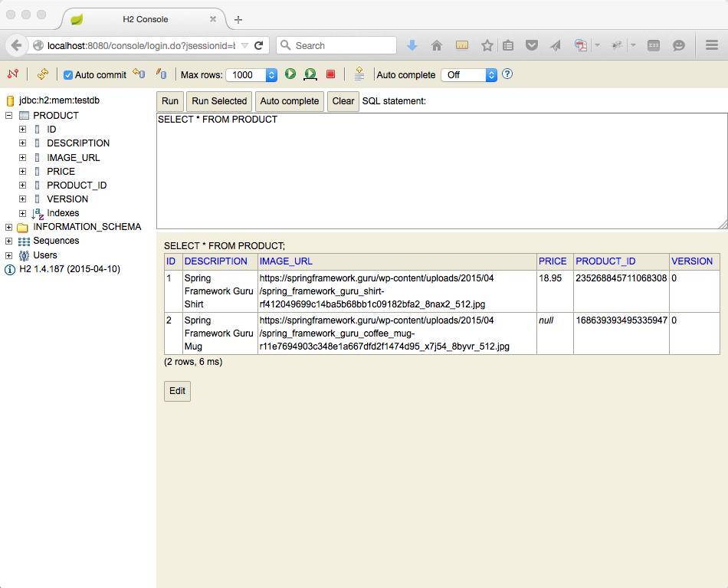
Task: Expand the DESCRIPTION column node
Action: [22, 143]
